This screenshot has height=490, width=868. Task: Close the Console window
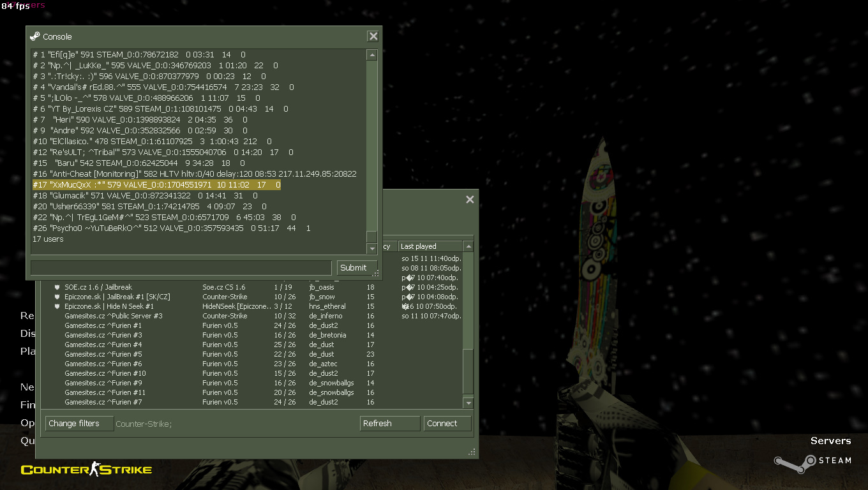373,36
